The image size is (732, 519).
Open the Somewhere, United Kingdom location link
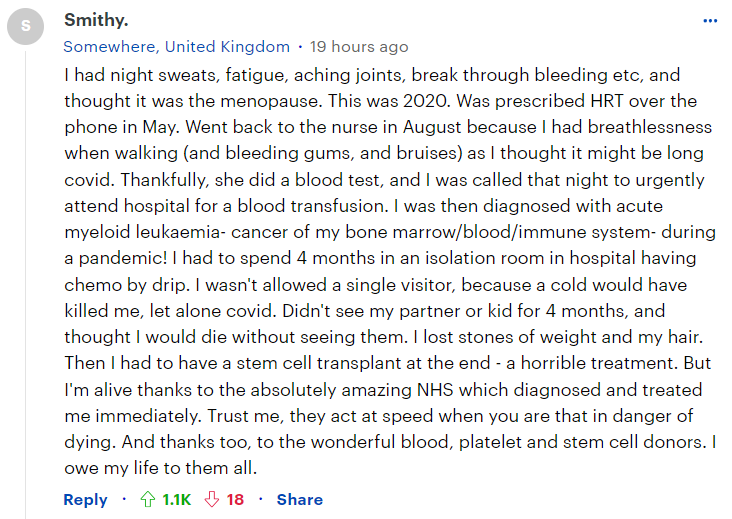(x=176, y=47)
